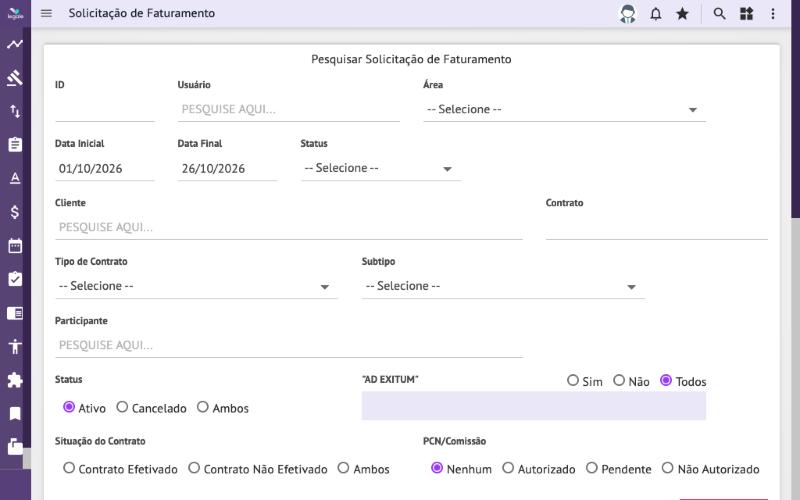800x500 pixels.
Task: Expand the Área dropdown
Action: 564,110
